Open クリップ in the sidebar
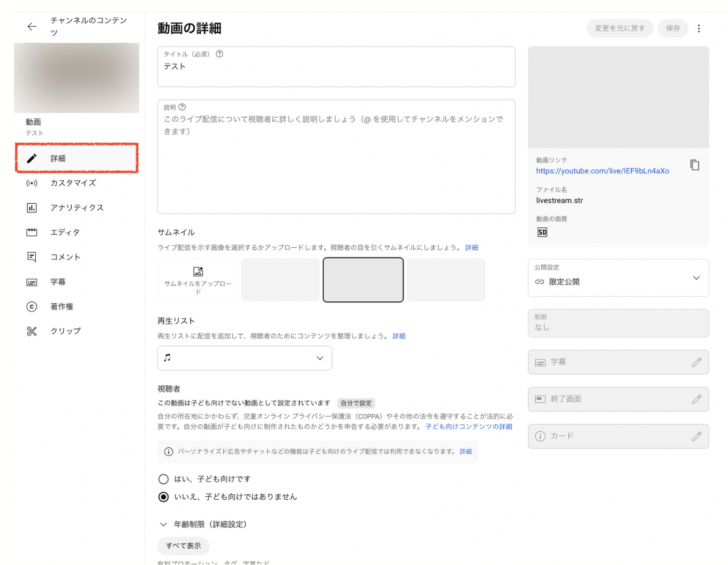 click(65, 331)
